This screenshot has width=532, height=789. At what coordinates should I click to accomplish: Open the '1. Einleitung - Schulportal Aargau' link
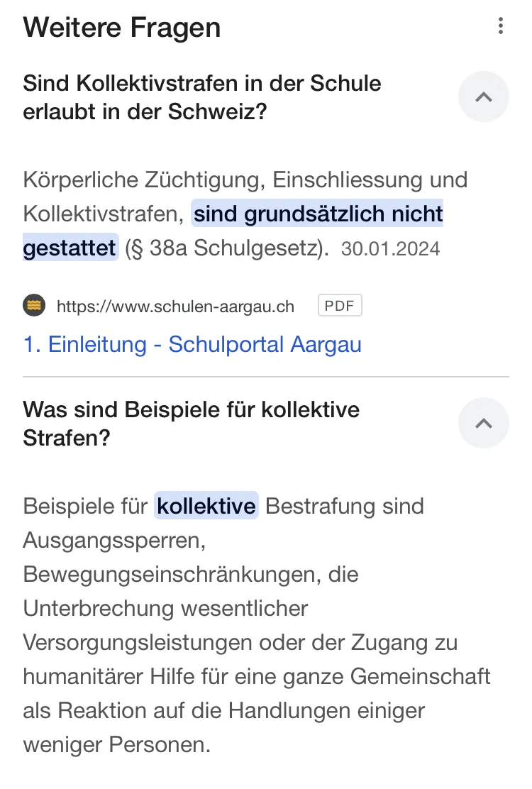point(192,345)
